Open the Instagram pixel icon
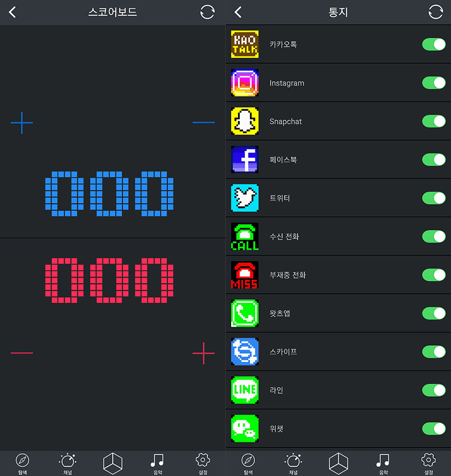Viewport: 451px width, 476px height. coord(245,82)
